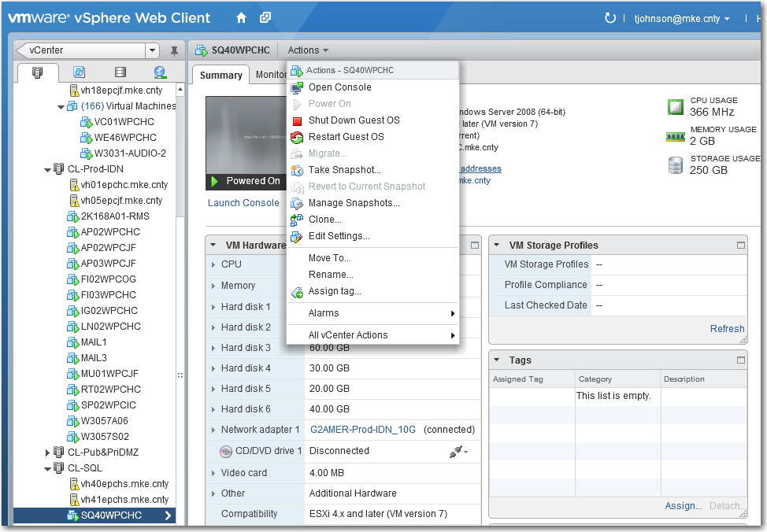Switch to Networking inventory tab icon
Screen dimensions: 767x532
coord(160,72)
